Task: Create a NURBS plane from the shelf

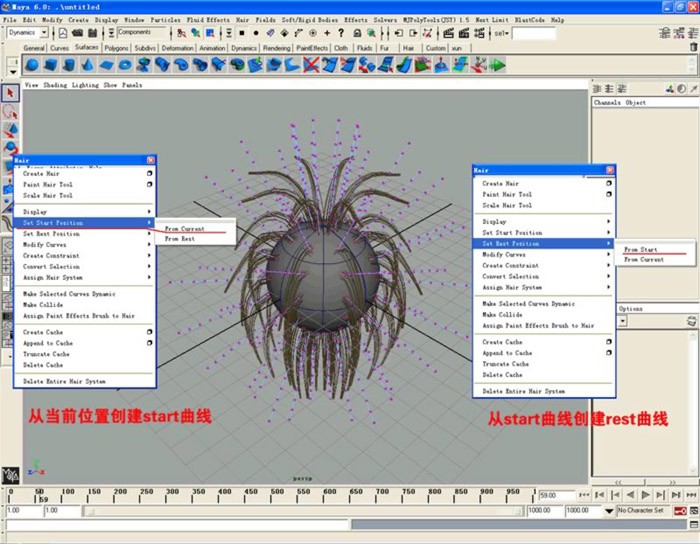Action: pyautogui.click(x=106, y=65)
